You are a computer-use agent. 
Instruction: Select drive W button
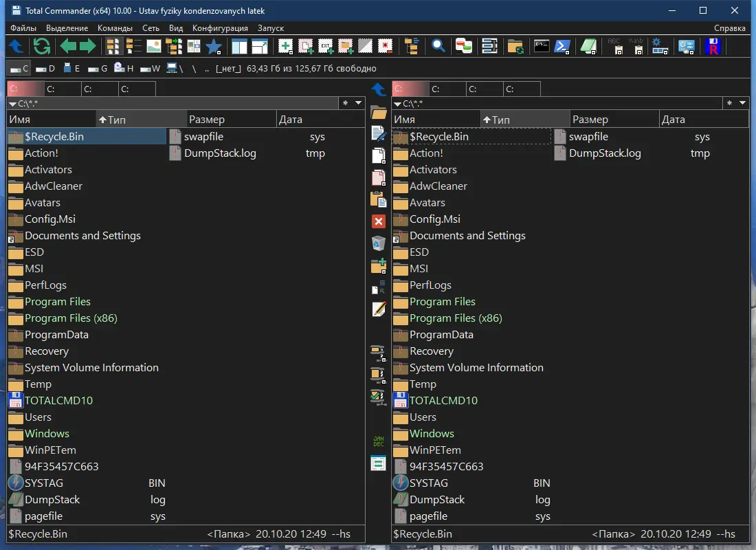pos(150,69)
